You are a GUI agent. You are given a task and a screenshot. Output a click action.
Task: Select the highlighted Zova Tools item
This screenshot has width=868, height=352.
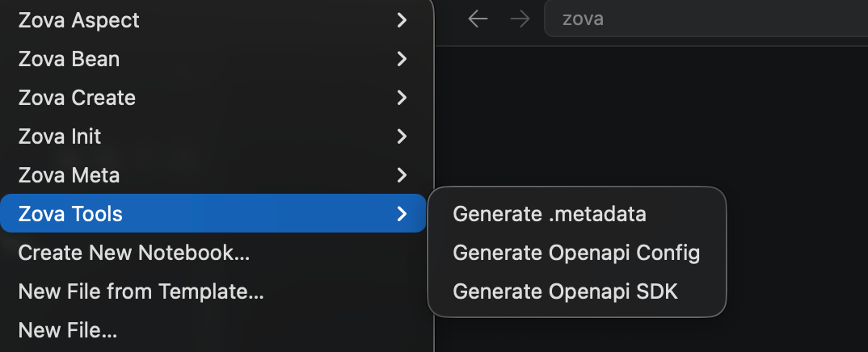[x=70, y=214]
